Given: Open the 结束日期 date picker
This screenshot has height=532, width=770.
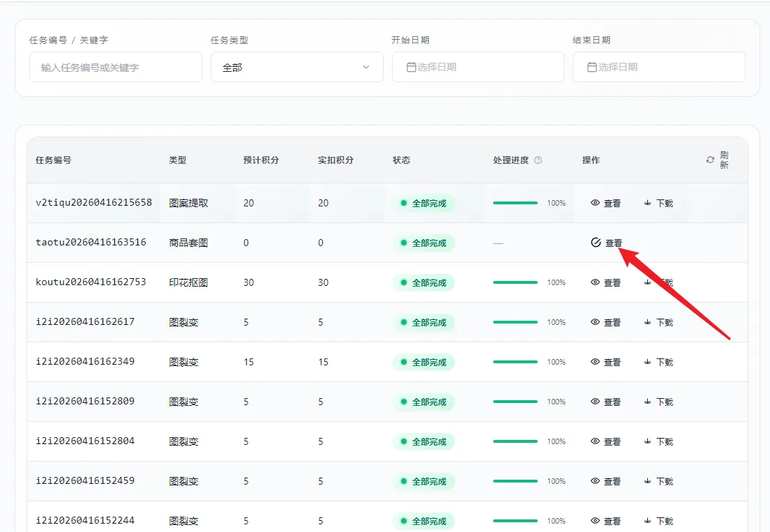Looking at the screenshot, I should click(658, 68).
